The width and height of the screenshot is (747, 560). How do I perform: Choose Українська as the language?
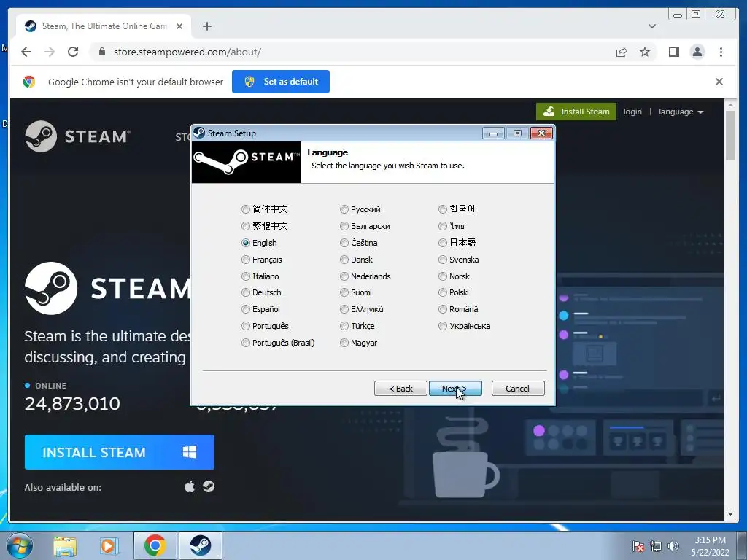coord(443,326)
